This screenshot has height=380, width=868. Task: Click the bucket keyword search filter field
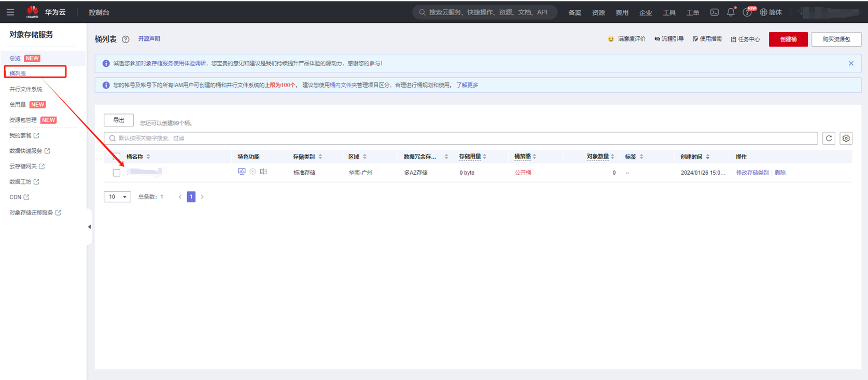click(461, 138)
